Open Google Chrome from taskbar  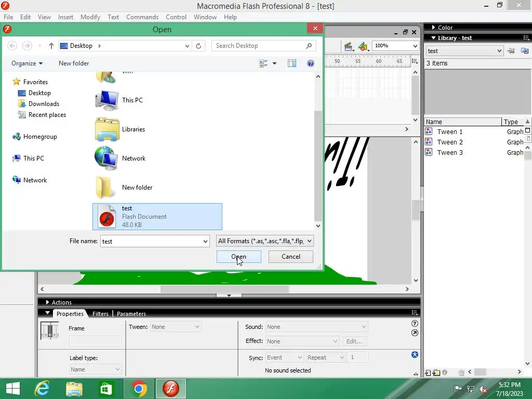(x=138, y=388)
